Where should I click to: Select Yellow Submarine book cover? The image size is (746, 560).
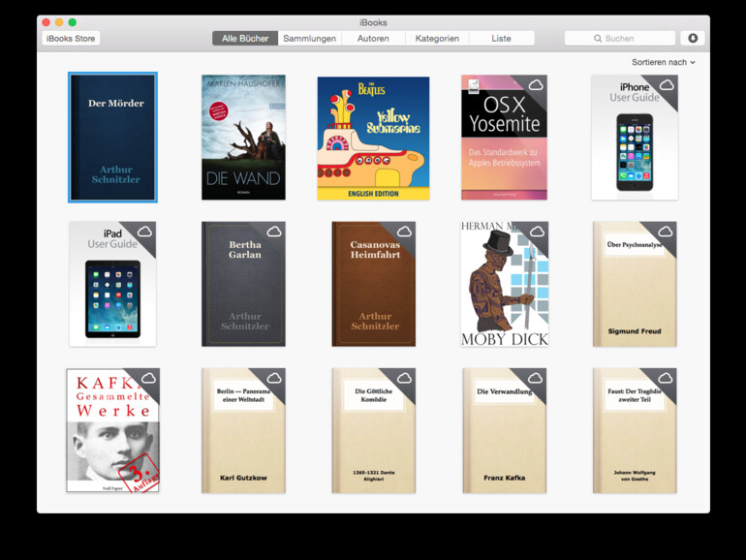(373, 139)
